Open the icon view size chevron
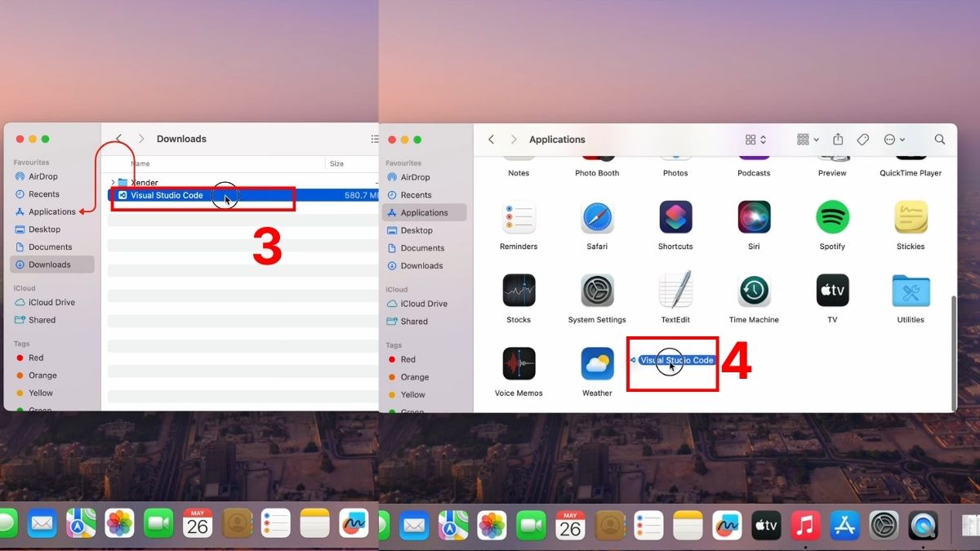The image size is (980, 551). (x=761, y=139)
